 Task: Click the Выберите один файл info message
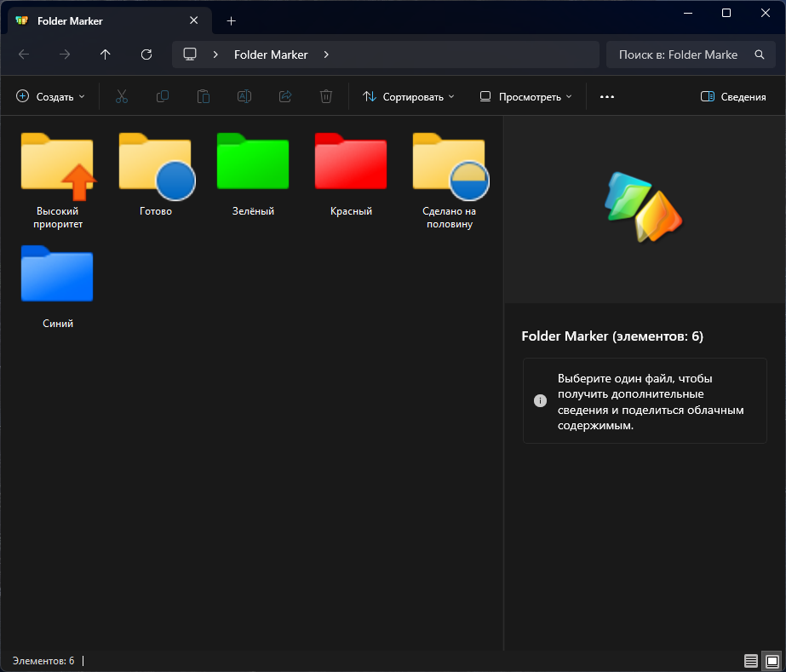(x=645, y=401)
